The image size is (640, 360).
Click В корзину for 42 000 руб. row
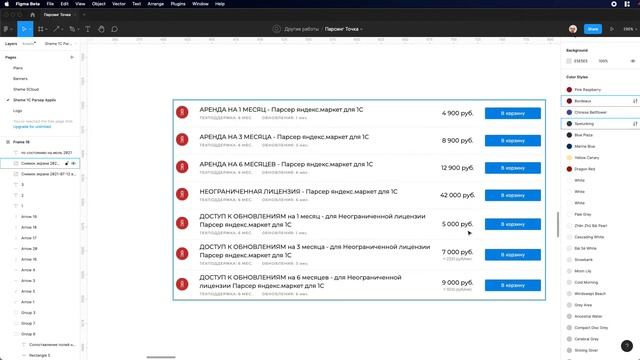click(x=513, y=195)
